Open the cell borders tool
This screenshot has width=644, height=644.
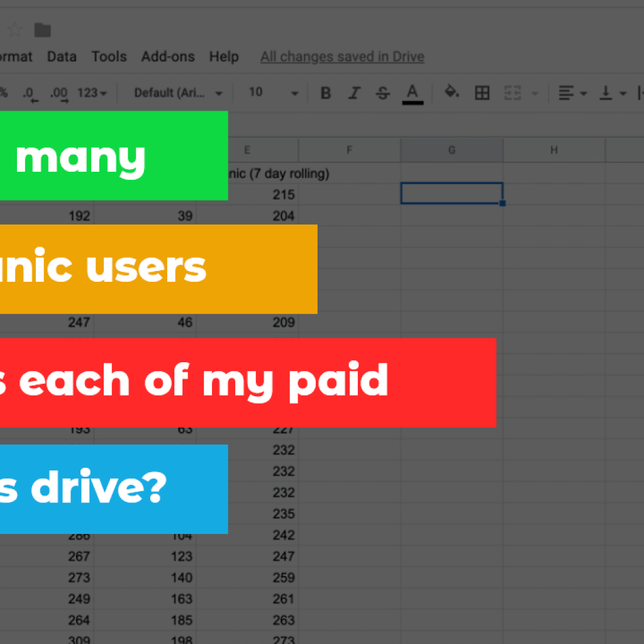pyautogui.click(x=482, y=93)
